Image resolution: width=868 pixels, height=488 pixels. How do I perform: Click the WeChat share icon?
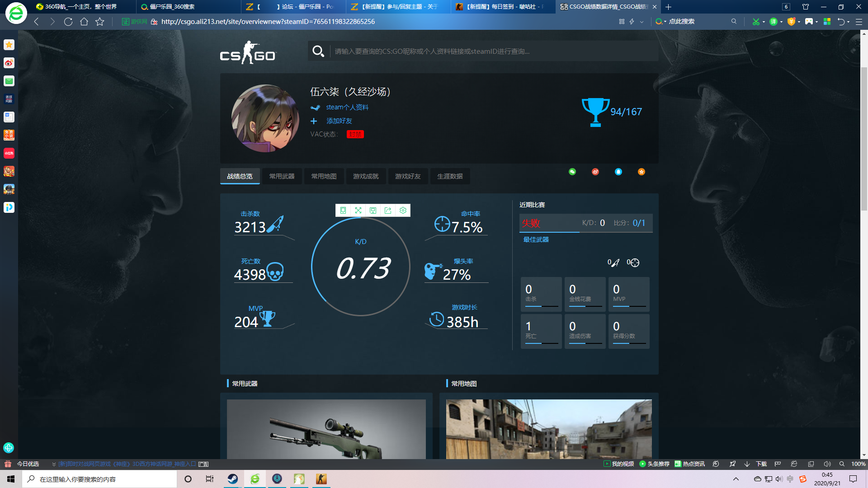[572, 172]
